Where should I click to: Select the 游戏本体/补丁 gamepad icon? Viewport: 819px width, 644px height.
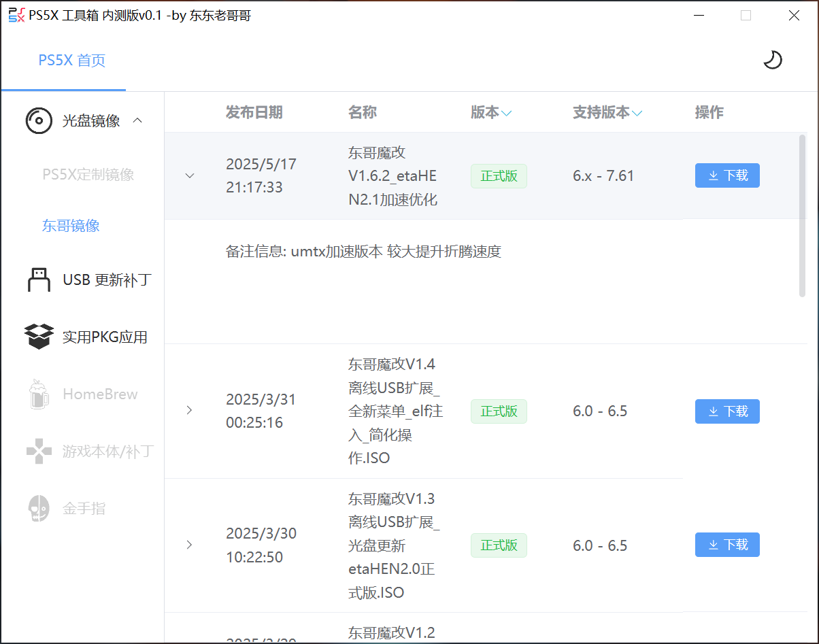click(x=39, y=451)
